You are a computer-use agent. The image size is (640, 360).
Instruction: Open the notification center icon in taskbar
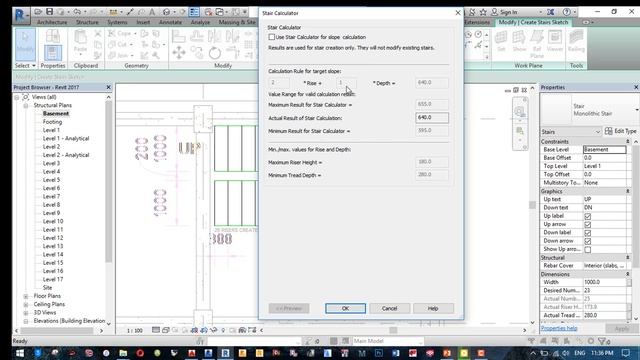[626, 353]
